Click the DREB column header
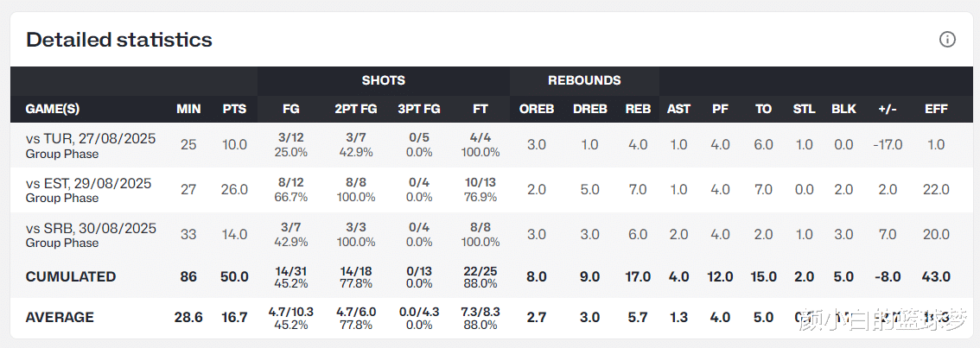Image resolution: width=980 pixels, height=348 pixels. 590,109
